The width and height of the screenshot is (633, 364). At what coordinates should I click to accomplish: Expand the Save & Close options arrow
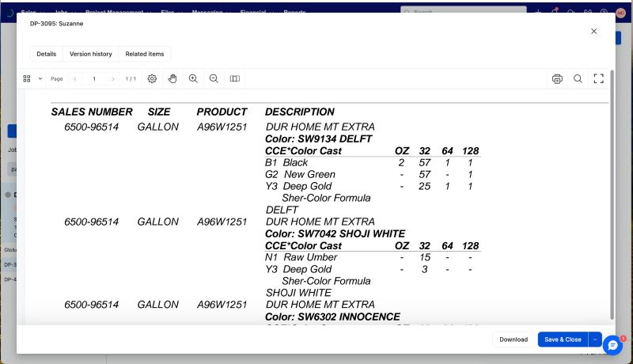595,339
